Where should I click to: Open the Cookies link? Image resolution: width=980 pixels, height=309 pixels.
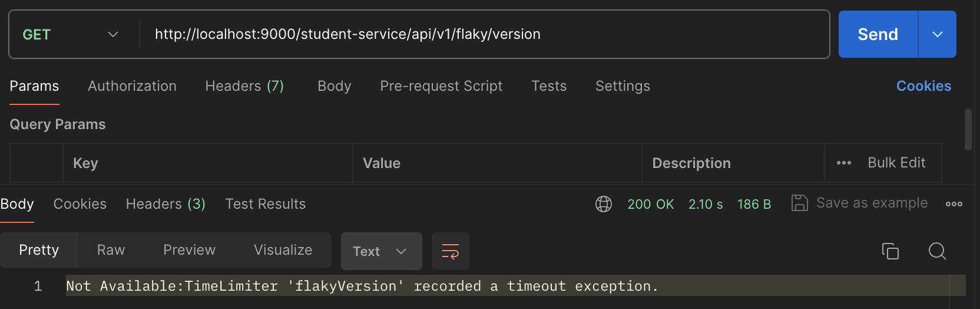coord(923,86)
